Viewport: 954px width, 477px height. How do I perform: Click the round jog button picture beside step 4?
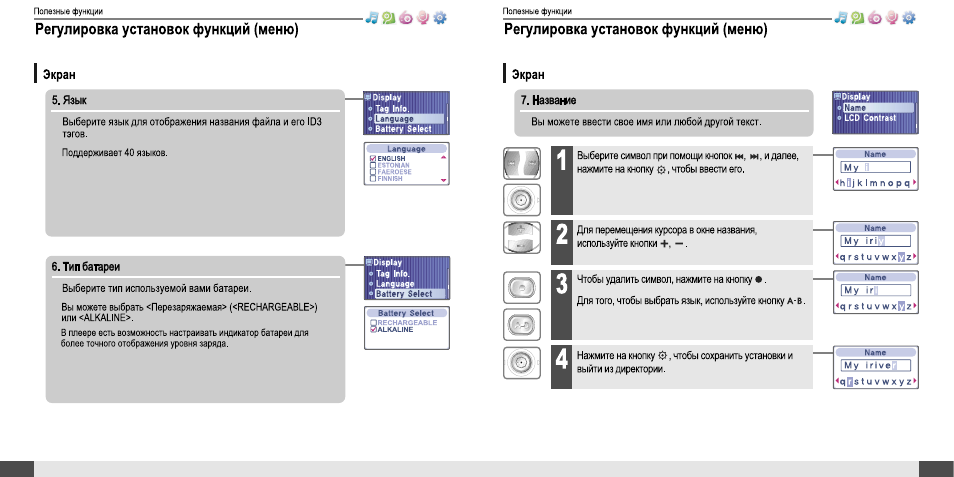pyautogui.click(x=522, y=363)
